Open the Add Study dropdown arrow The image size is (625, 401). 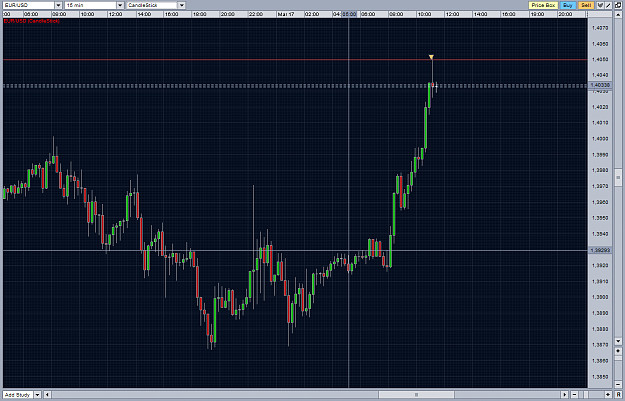click(37, 395)
